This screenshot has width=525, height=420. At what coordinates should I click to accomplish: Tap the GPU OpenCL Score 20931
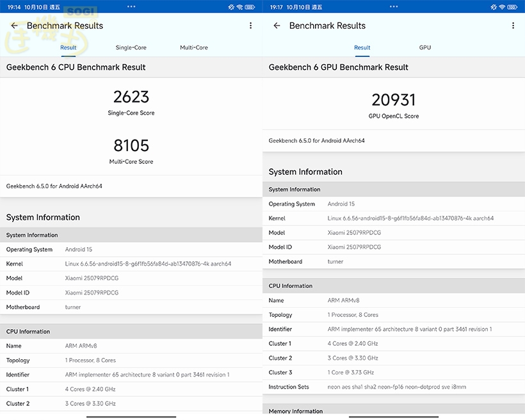393,100
